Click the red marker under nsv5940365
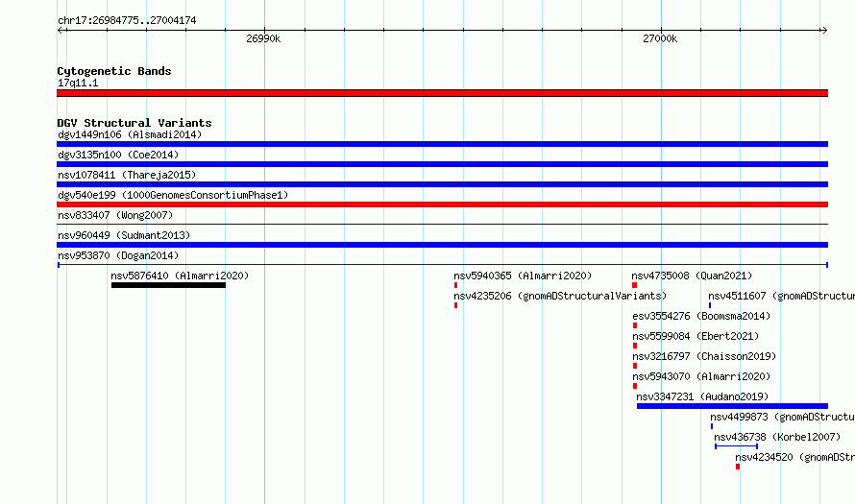Viewport: 855px width, 504px height. (456, 285)
